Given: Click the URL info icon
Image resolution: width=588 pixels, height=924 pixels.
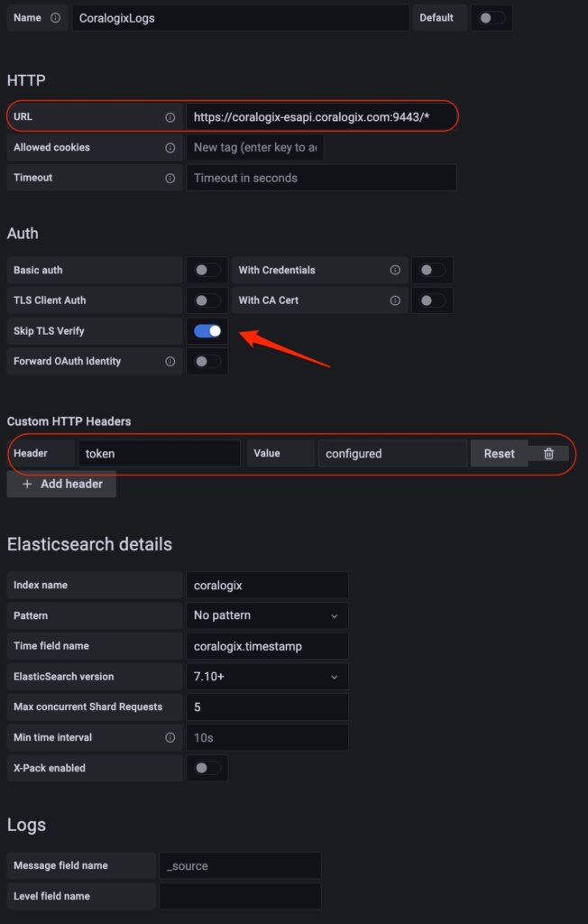Looking at the screenshot, I should point(170,117).
